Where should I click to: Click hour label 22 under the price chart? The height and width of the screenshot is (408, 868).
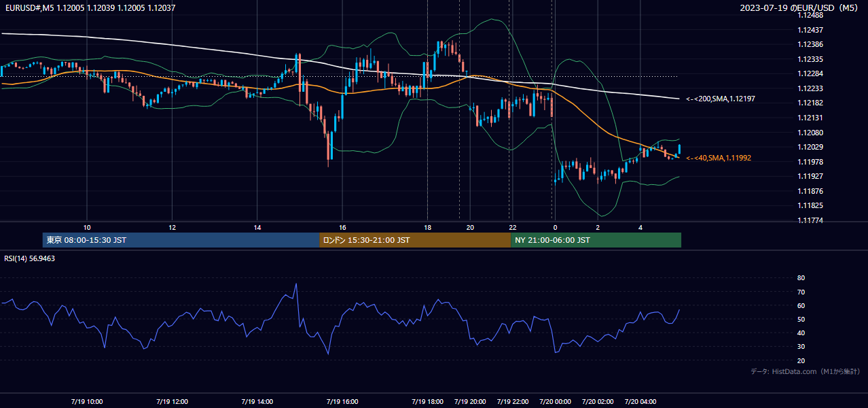pyautogui.click(x=513, y=227)
